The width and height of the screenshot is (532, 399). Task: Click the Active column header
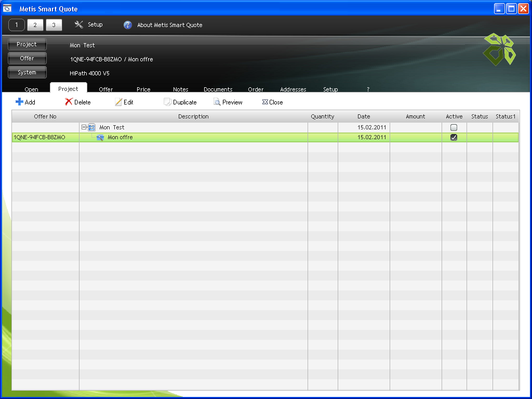pyautogui.click(x=454, y=116)
